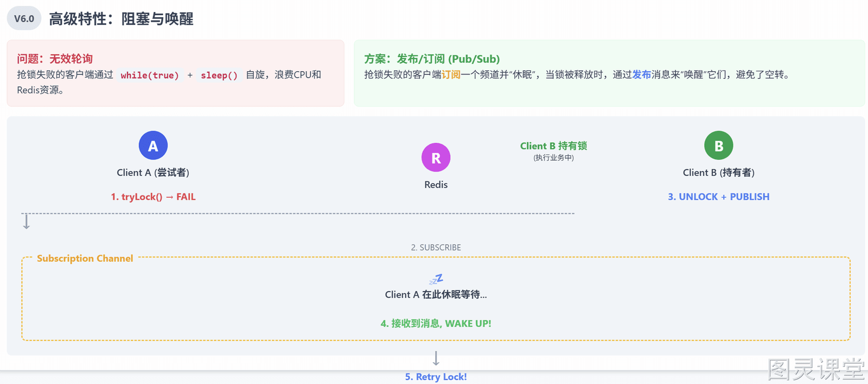Click the green Client B circle icon
This screenshot has height=384, width=868.
(719, 146)
